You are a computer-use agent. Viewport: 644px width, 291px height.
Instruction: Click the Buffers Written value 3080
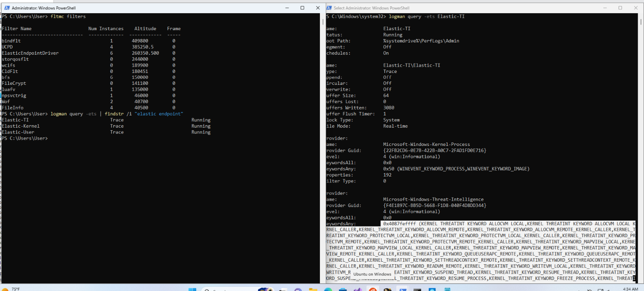(x=389, y=108)
